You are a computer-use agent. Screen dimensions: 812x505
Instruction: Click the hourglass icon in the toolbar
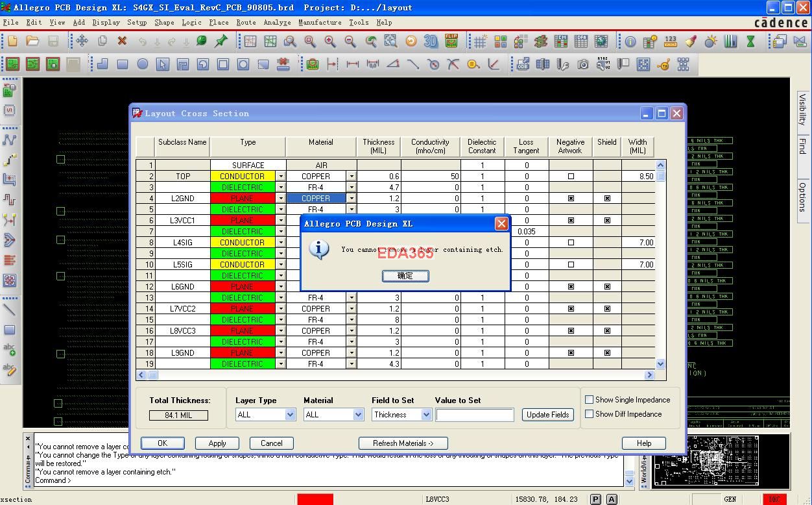750,41
